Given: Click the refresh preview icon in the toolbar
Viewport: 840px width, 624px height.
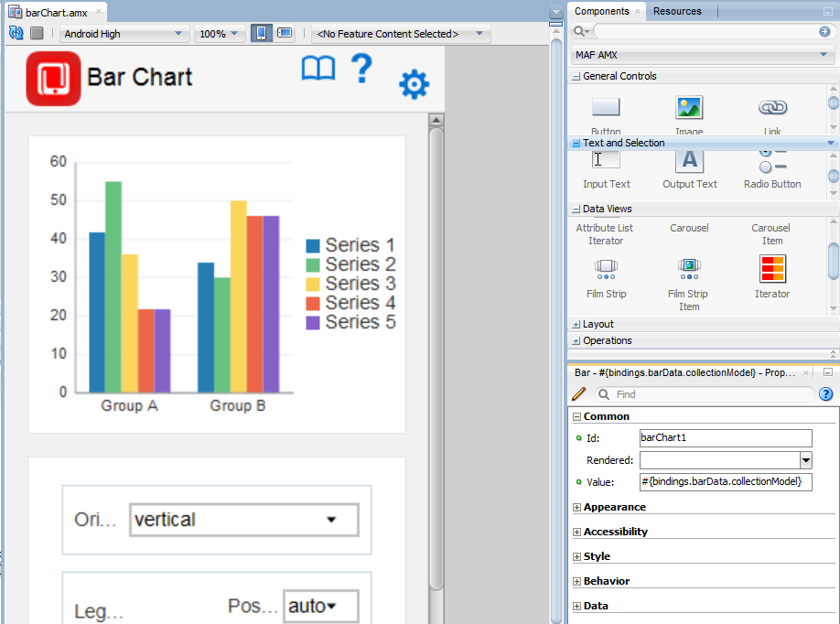Looking at the screenshot, I should 16,33.
